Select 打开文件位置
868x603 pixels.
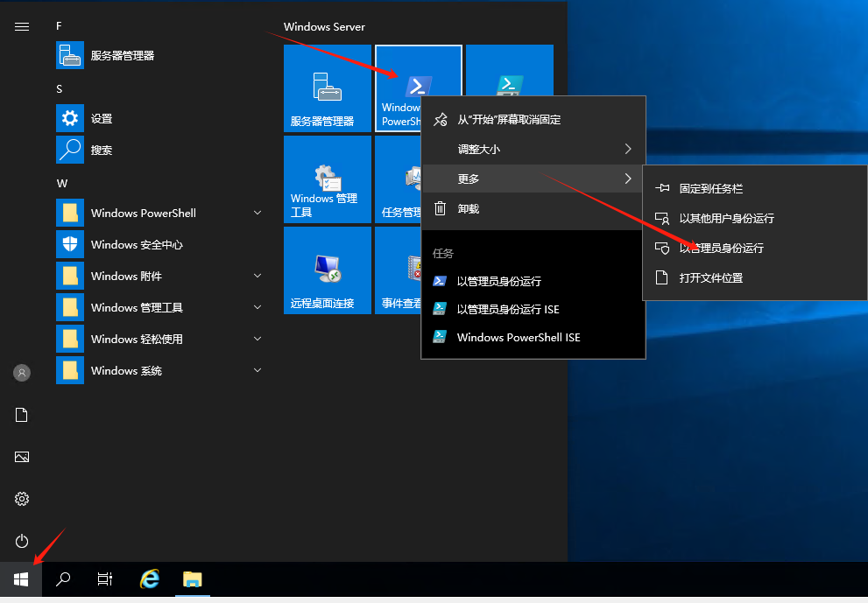tap(755, 278)
